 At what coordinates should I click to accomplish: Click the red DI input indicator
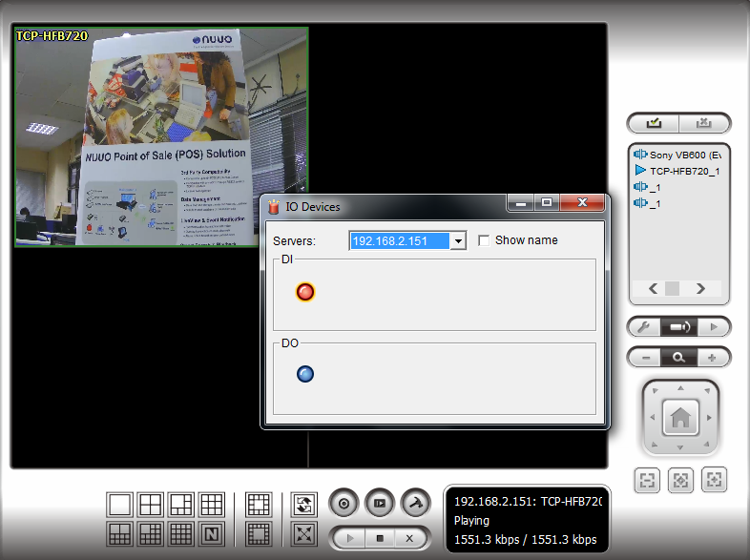click(x=305, y=292)
